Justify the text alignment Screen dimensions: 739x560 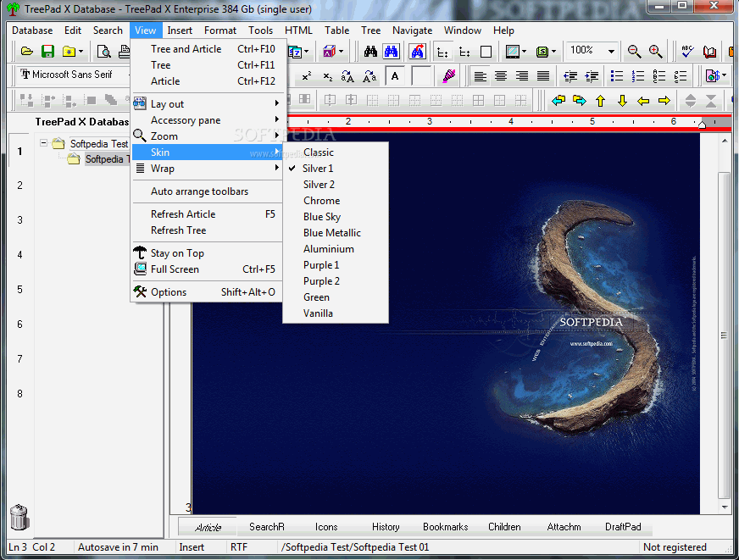[543, 76]
